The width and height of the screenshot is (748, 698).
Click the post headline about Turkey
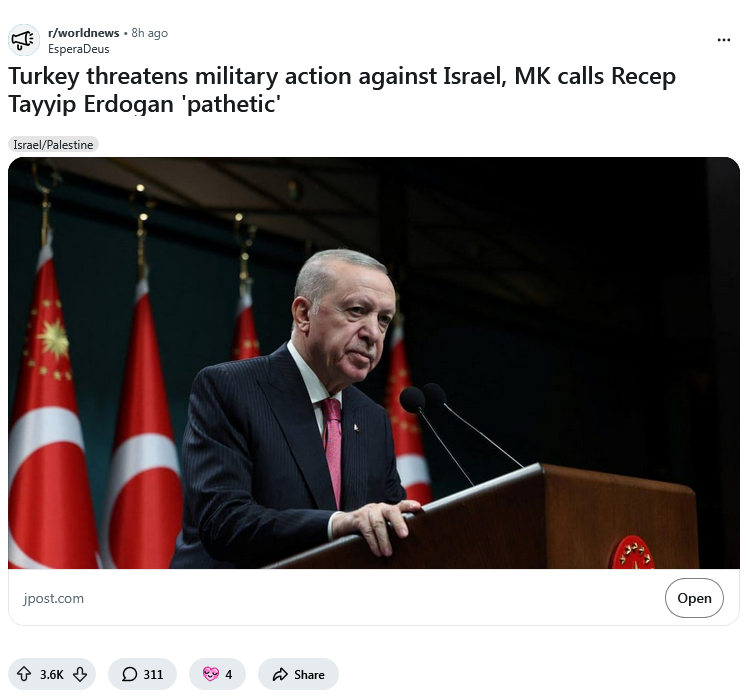coord(342,90)
